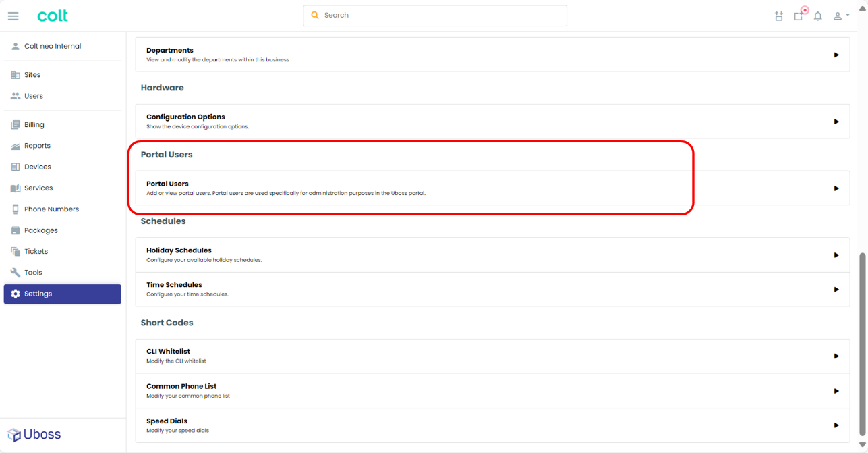Click the hamburger menu icon
Viewport: 868px width, 453px height.
(13, 16)
